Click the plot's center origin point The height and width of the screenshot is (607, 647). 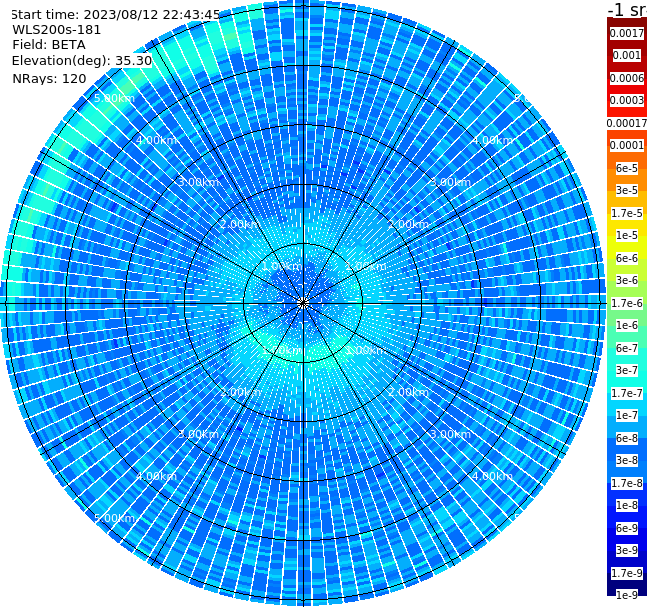pos(303,303)
